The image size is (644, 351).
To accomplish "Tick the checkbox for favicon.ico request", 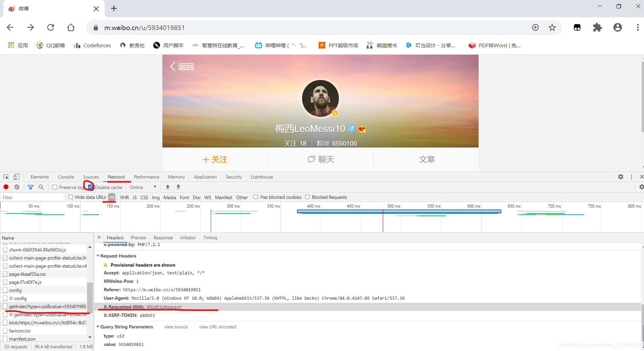I will pyautogui.click(x=5, y=331).
